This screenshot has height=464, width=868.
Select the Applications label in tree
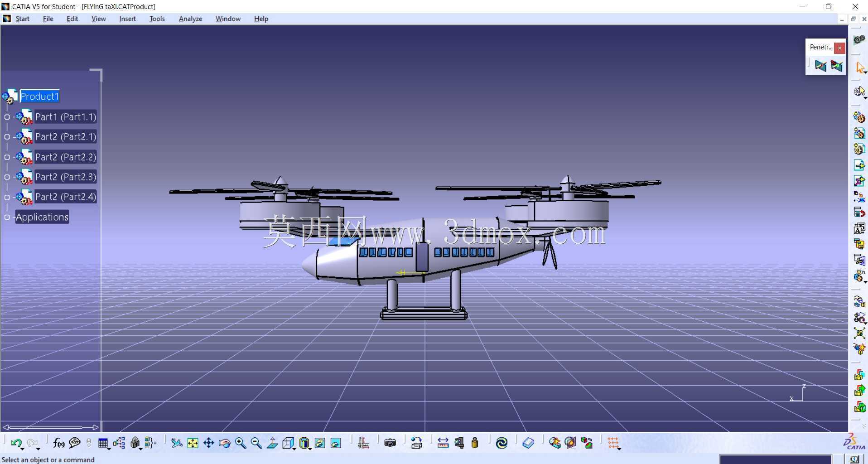click(42, 217)
